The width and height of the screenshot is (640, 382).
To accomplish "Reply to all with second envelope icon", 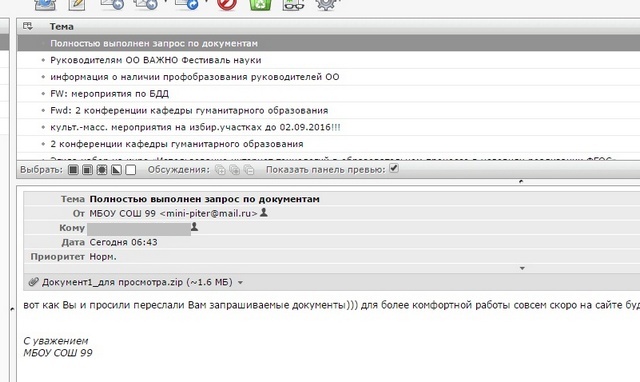I will click(x=145, y=4).
